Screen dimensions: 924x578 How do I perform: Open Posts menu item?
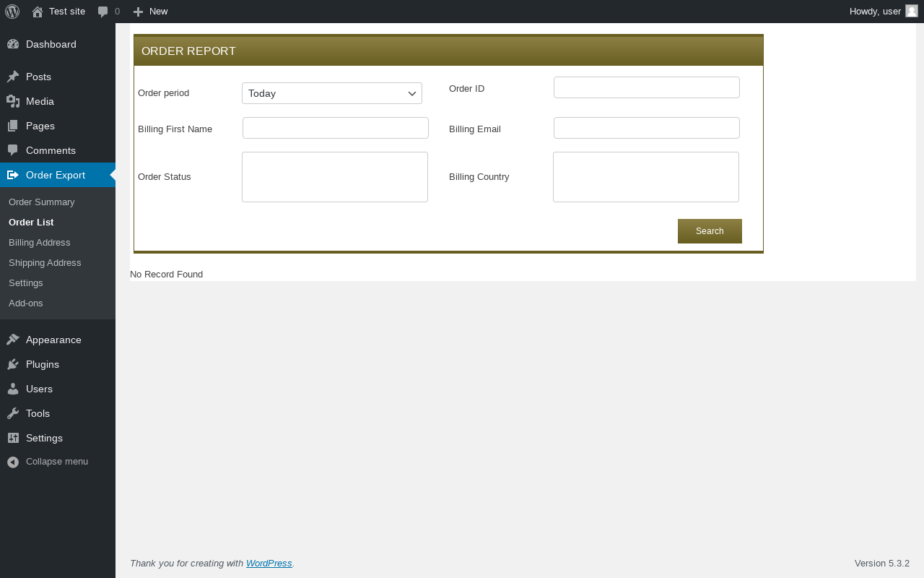38,77
